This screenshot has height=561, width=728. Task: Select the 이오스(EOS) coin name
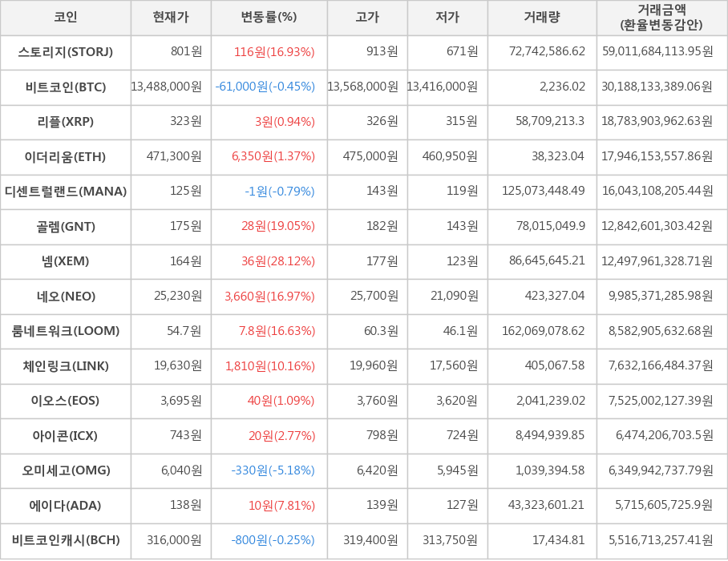point(66,401)
